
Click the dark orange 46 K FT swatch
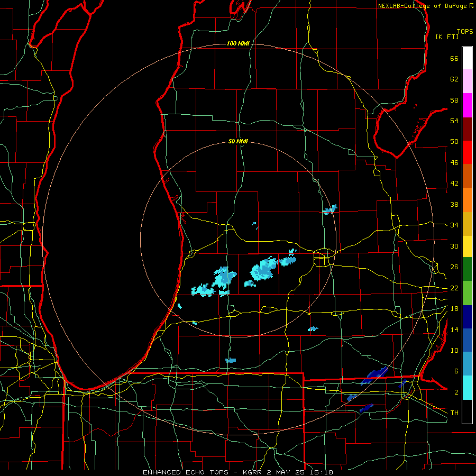467,176
